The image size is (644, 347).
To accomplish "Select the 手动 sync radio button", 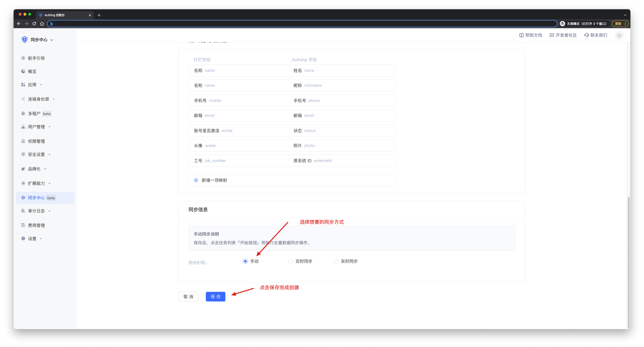I will pos(245,261).
